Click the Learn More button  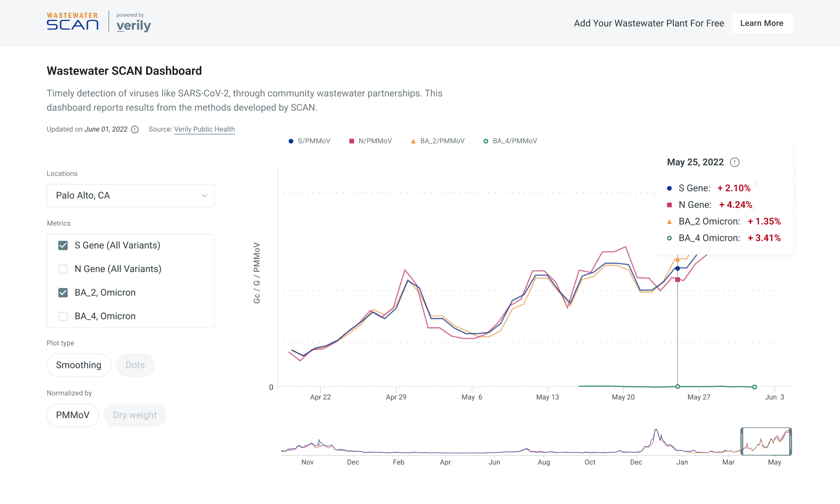pyautogui.click(x=761, y=23)
